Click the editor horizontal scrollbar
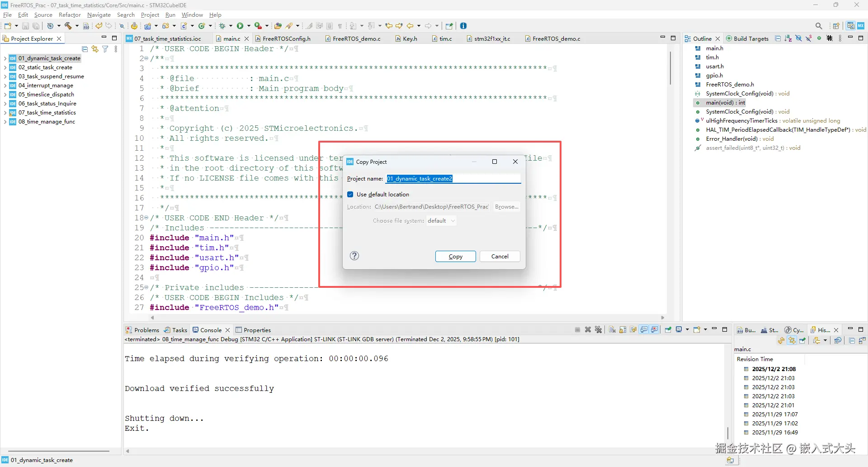Viewport: 868px width, 467px height. [x=407, y=318]
